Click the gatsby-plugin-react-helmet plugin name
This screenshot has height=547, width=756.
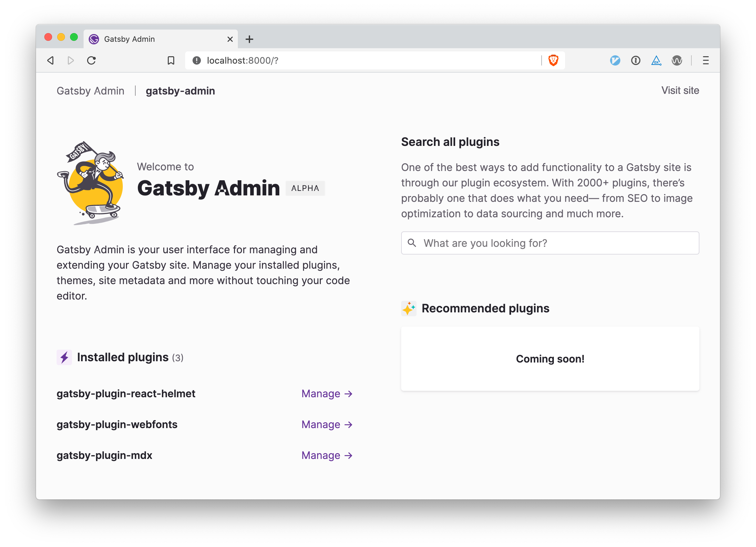tap(126, 394)
